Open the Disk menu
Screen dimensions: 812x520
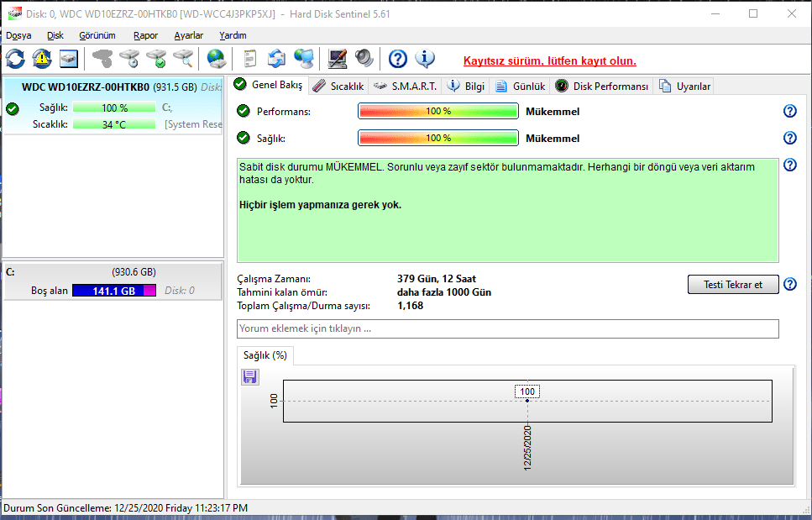pyautogui.click(x=55, y=35)
